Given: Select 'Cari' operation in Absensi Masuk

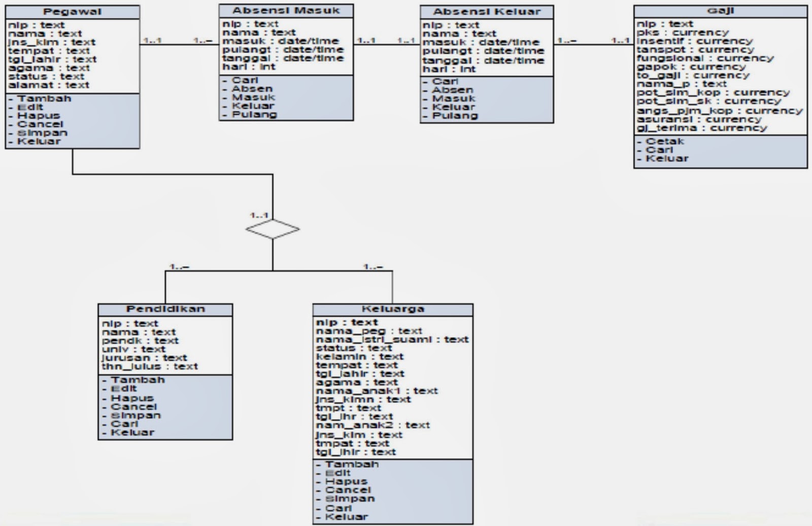Looking at the screenshot, I should point(241,80).
